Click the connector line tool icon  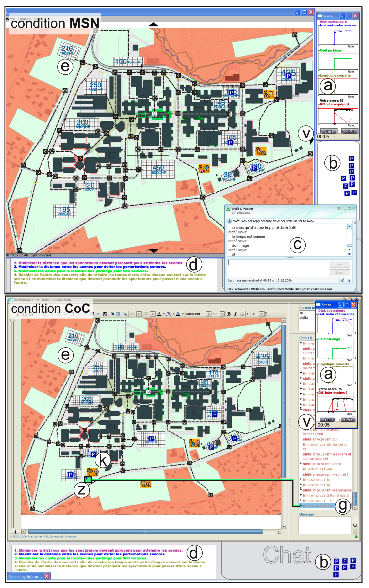pos(124,314)
